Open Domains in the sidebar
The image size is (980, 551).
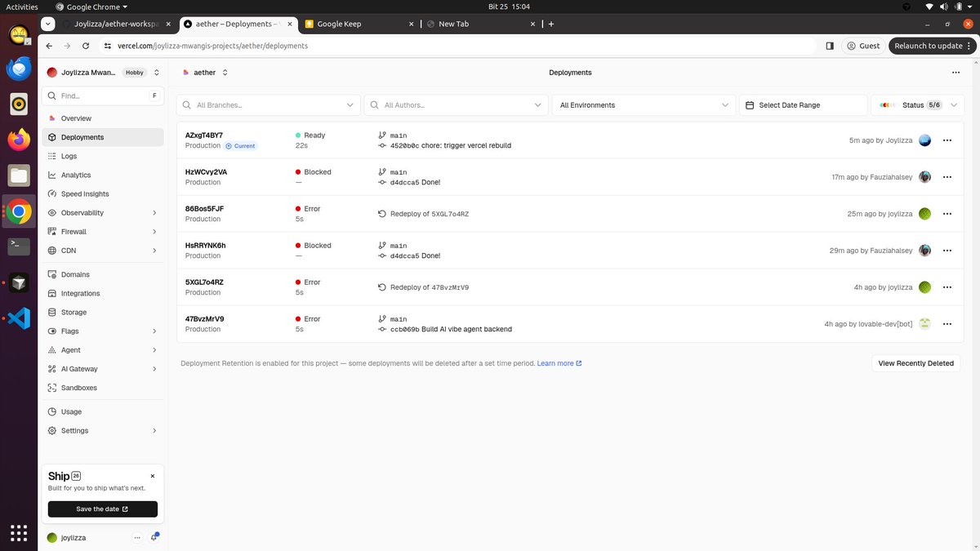coord(103,274)
